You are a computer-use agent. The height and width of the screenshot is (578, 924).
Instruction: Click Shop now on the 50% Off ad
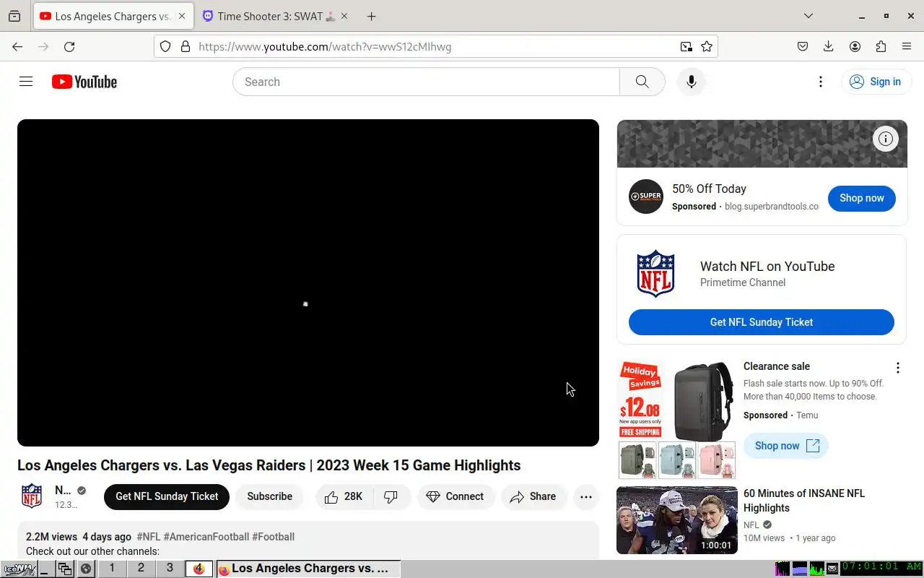(861, 198)
